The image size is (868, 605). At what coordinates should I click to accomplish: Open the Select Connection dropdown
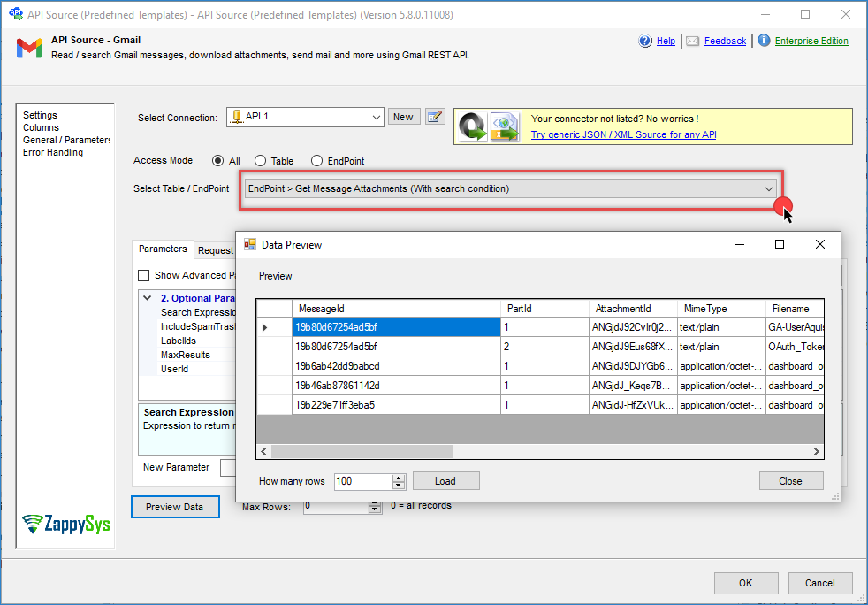coord(376,117)
